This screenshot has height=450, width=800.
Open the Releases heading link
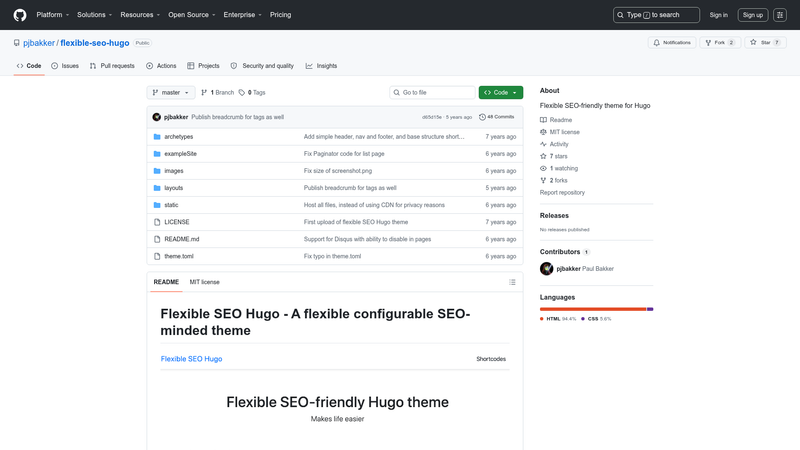click(x=554, y=215)
